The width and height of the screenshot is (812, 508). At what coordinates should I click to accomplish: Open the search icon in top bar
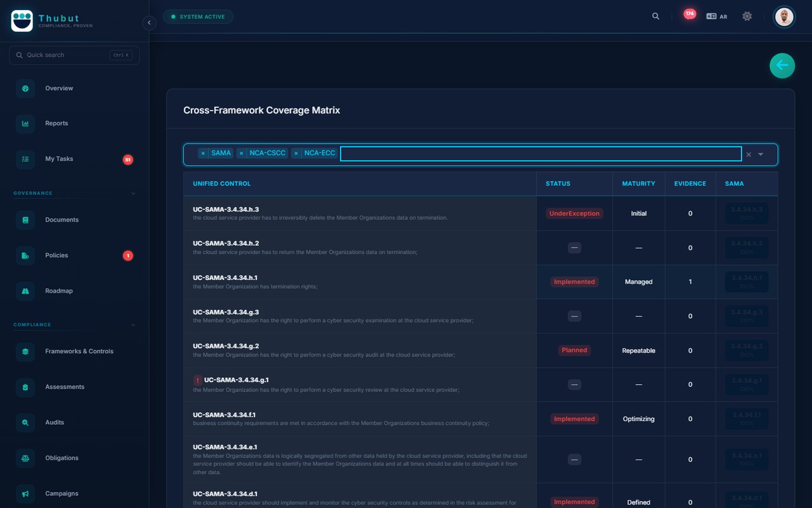pyautogui.click(x=656, y=17)
